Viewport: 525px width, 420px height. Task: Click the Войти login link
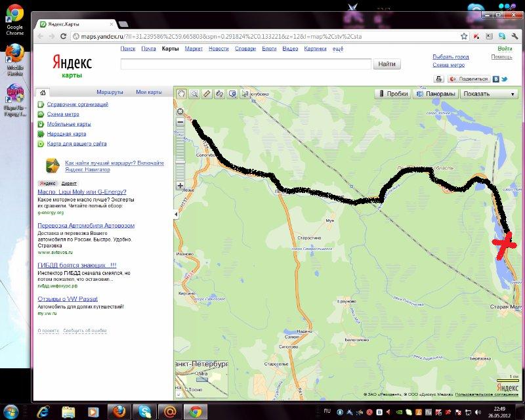[505, 49]
